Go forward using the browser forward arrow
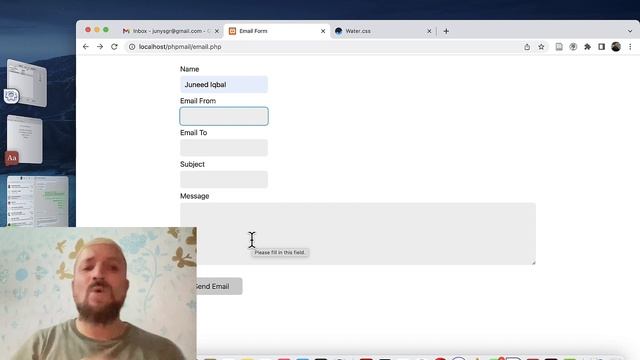This screenshot has height=360, width=640. pyautogui.click(x=100, y=47)
